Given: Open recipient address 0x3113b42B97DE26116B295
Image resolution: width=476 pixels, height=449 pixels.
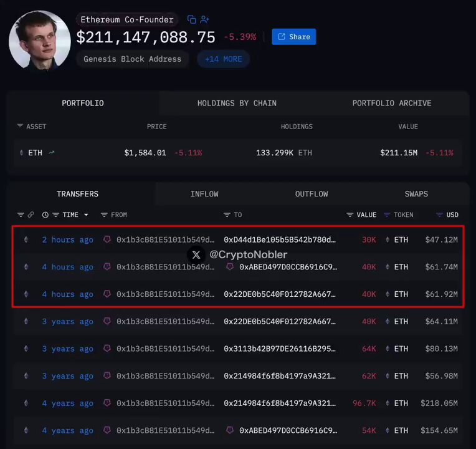Looking at the screenshot, I should point(280,349).
